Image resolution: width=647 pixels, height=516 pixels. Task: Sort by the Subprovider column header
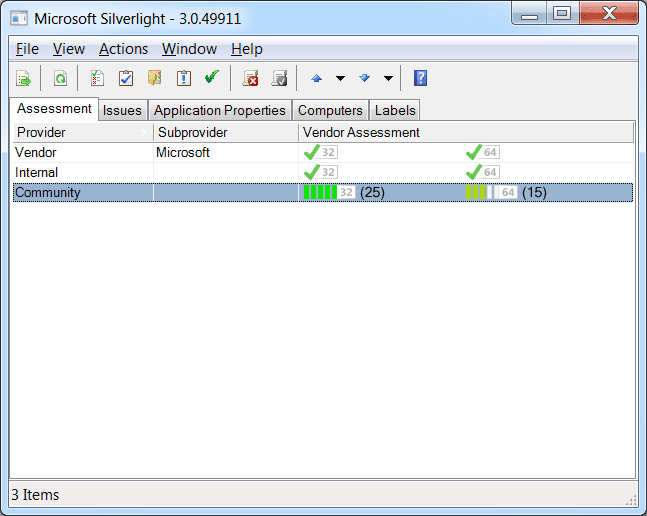coord(226,132)
